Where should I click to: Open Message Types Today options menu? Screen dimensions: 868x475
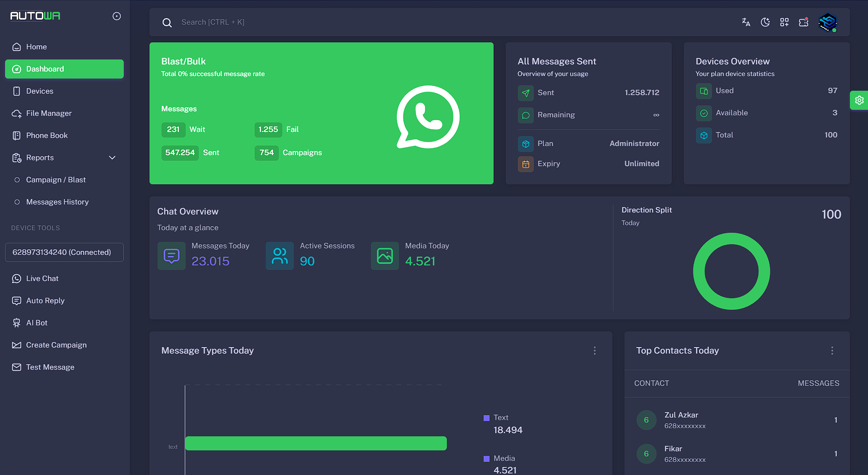(595, 351)
